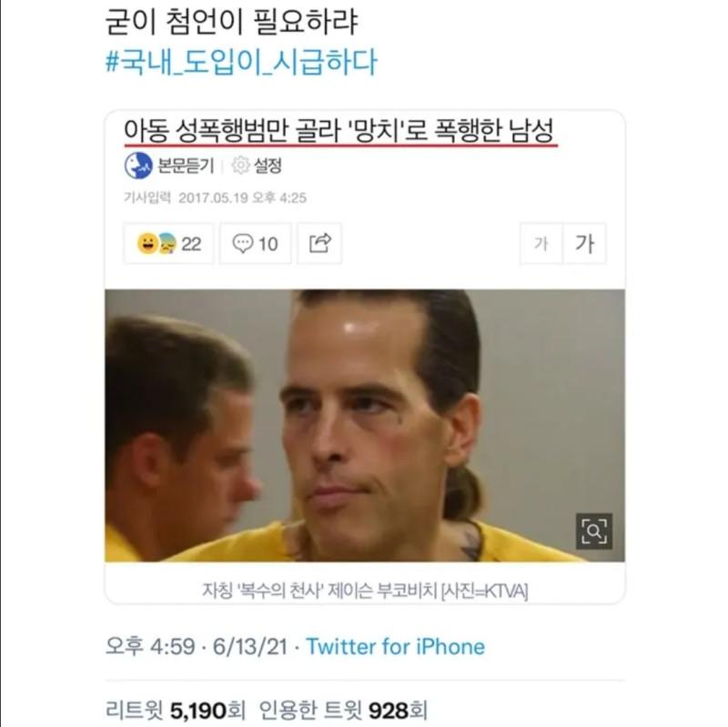Image resolution: width=728 pixels, height=727 pixels.
Task: Select the smaller 가 font size button
Action: point(541,244)
